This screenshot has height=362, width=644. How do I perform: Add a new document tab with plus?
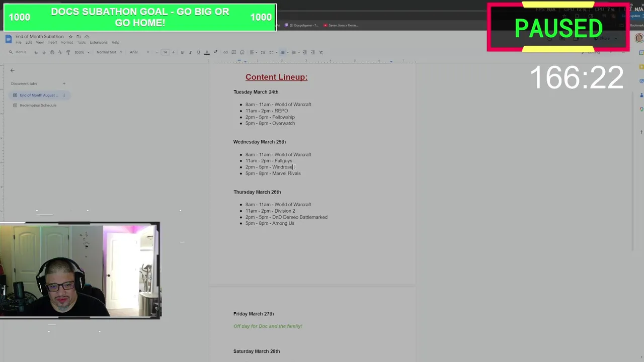(64, 83)
